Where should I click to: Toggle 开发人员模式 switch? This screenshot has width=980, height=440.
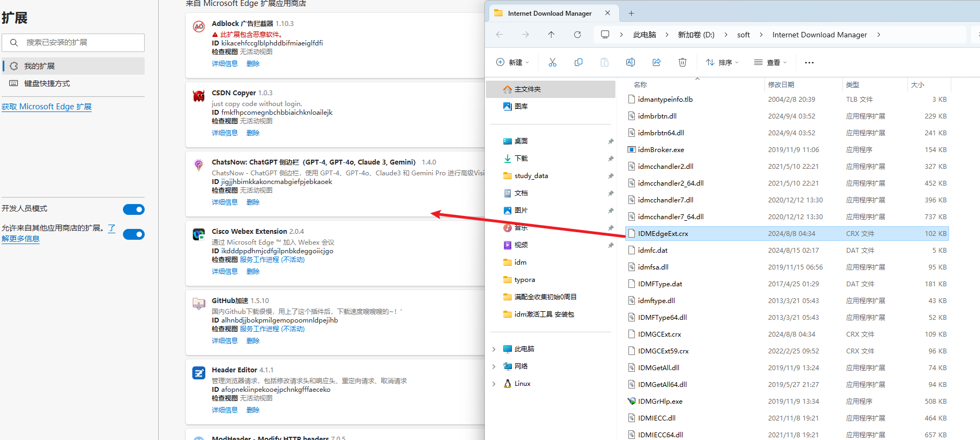[134, 209]
